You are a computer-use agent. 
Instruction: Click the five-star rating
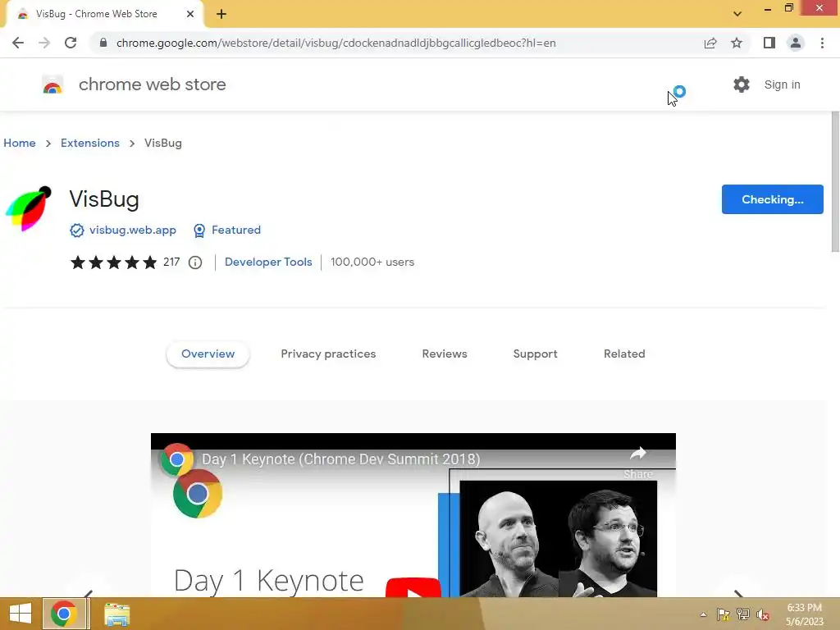113,262
